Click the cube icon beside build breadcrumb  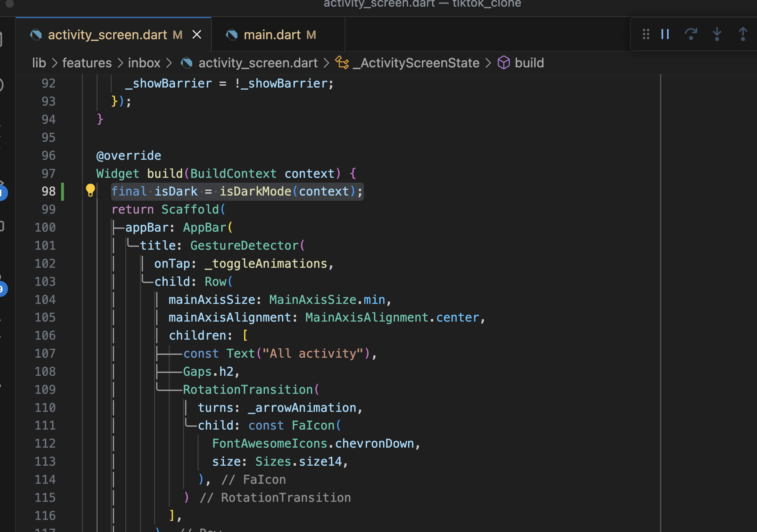tap(504, 63)
